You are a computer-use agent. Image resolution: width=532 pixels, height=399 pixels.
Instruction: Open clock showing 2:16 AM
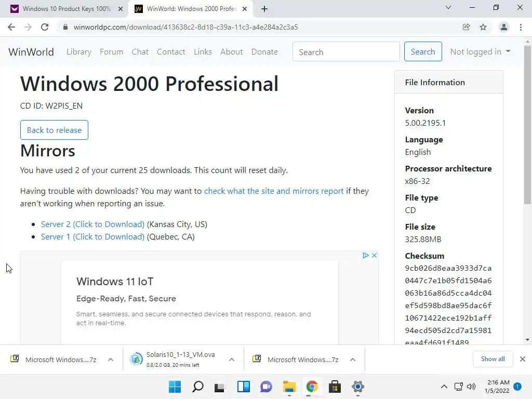[497, 387]
